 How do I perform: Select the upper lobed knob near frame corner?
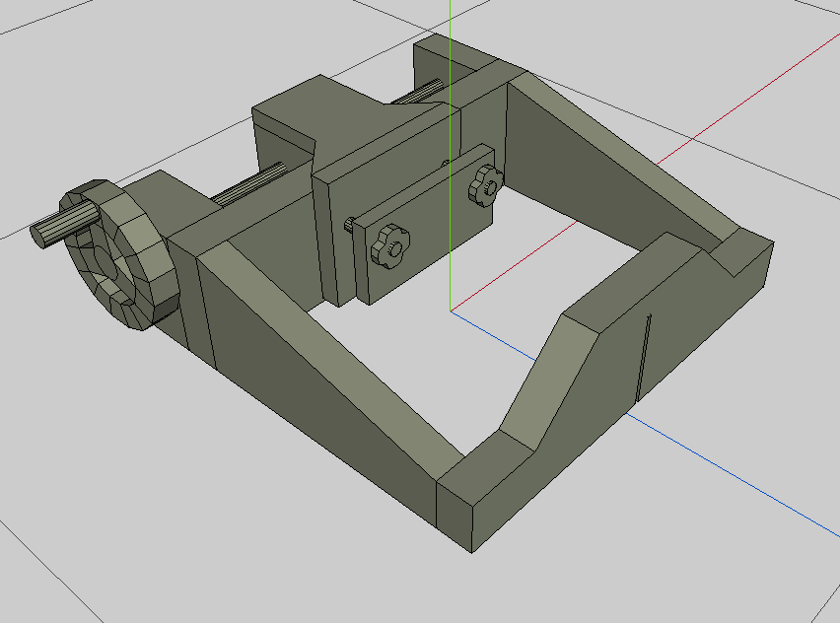pyautogui.click(x=485, y=185)
